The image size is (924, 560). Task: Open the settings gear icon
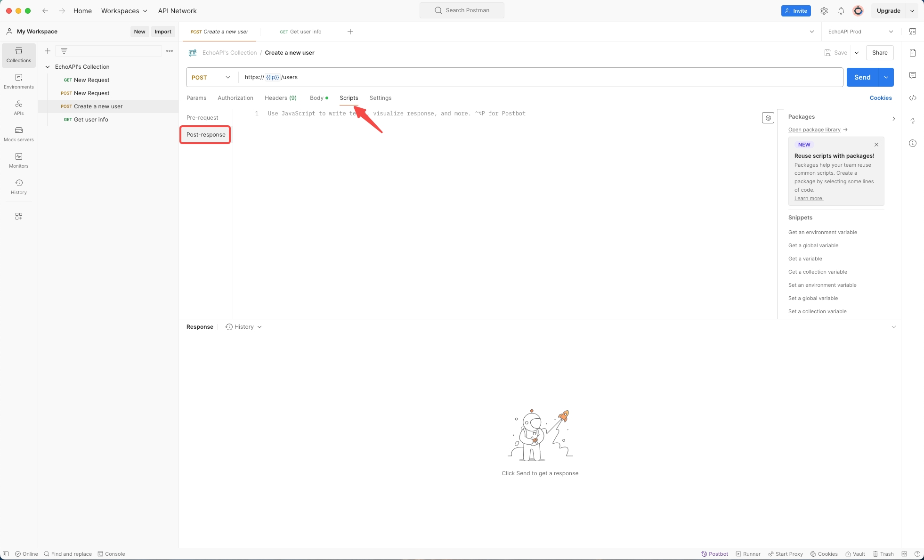pyautogui.click(x=824, y=11)
